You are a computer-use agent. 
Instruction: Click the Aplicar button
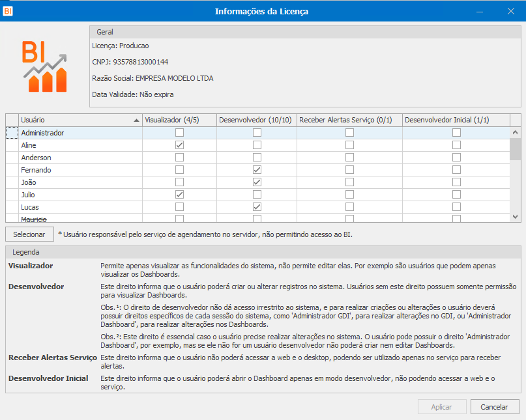442,407
